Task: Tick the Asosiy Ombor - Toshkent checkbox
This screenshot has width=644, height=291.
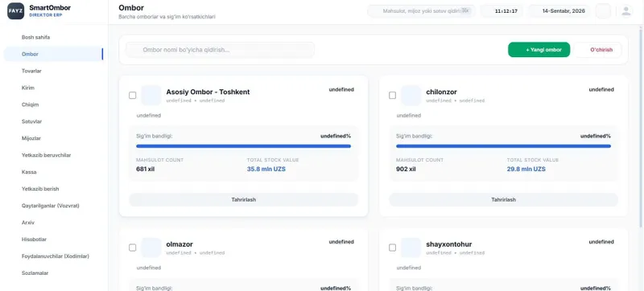Action: [132, 96]
